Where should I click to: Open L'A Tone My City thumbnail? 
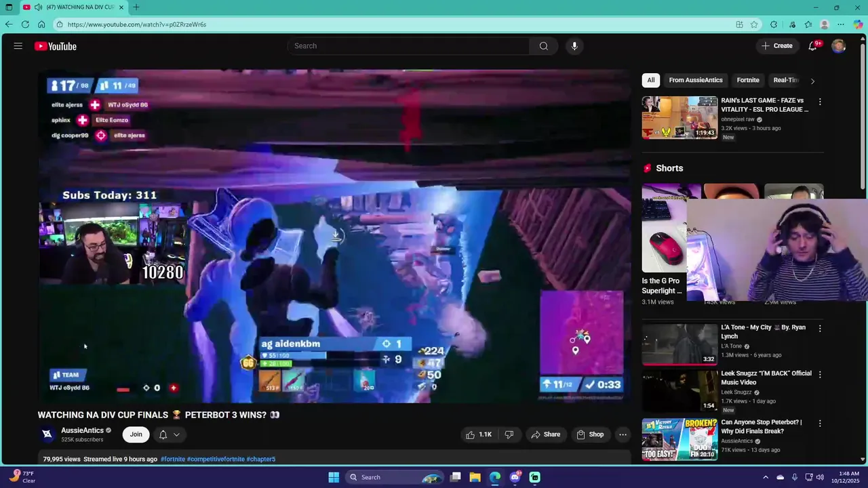pos(679,344)
